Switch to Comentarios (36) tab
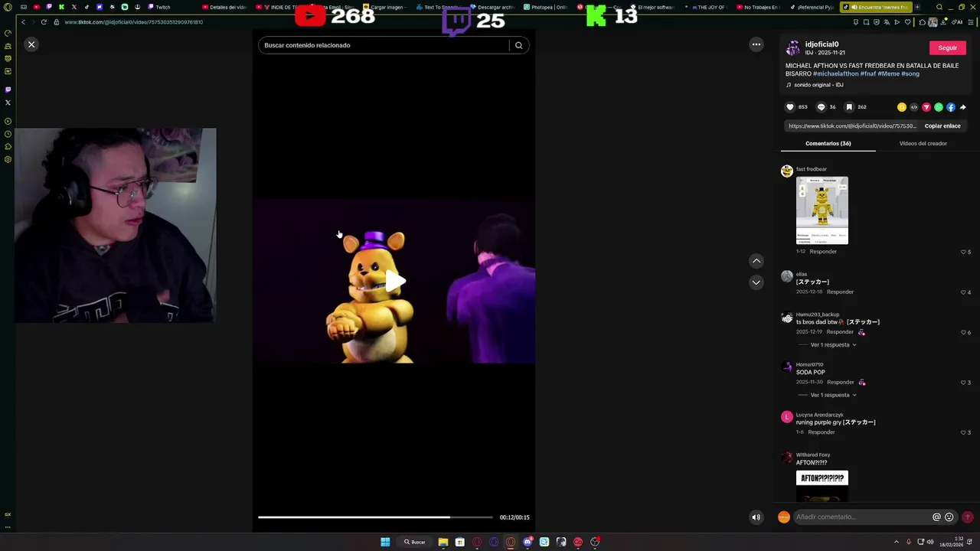This screenshot has height=551, width=980. click(828, 143)
